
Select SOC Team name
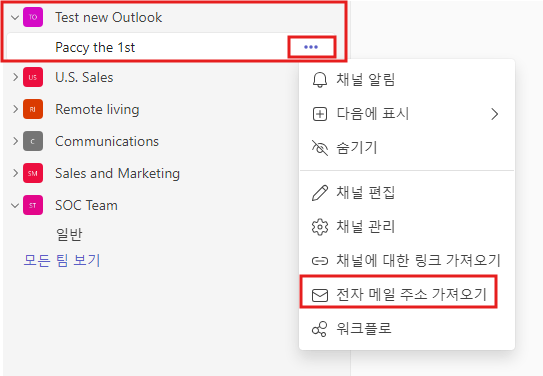pos(86,205)
